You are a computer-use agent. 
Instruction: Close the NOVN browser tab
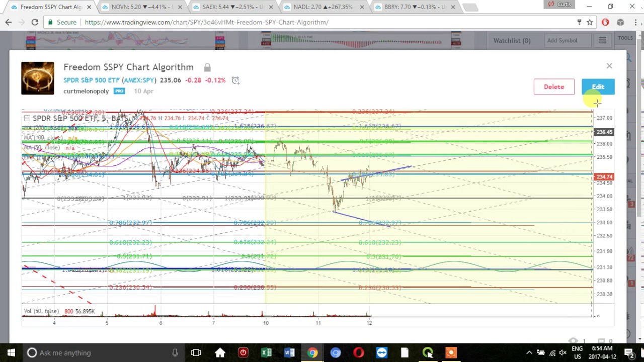180,7
